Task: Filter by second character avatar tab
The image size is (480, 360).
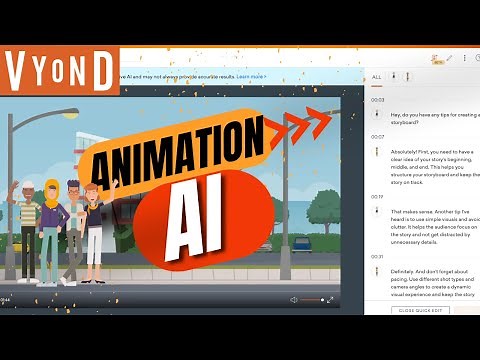Action: click(407, 77)
